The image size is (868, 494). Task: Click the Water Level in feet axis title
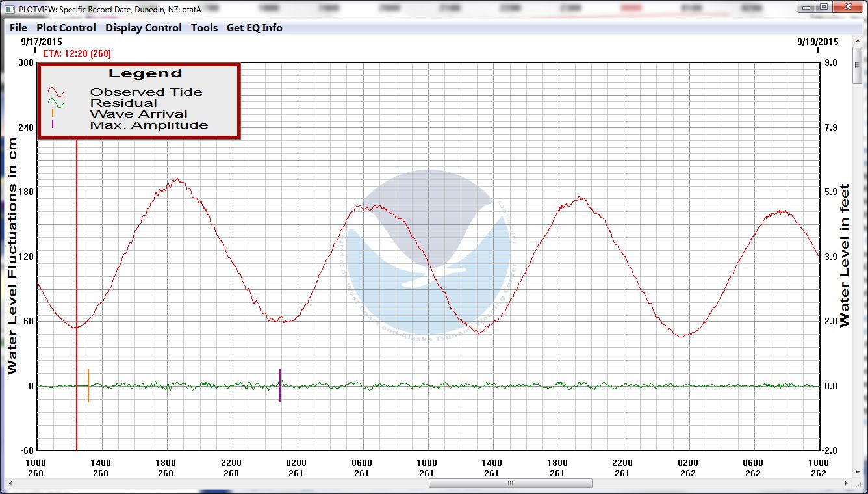coord(844,255)
